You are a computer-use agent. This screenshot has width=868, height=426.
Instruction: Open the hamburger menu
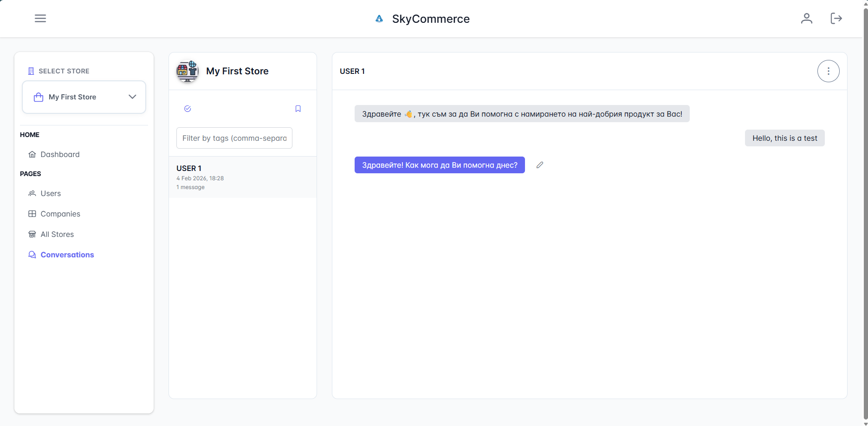pos(40,19)
